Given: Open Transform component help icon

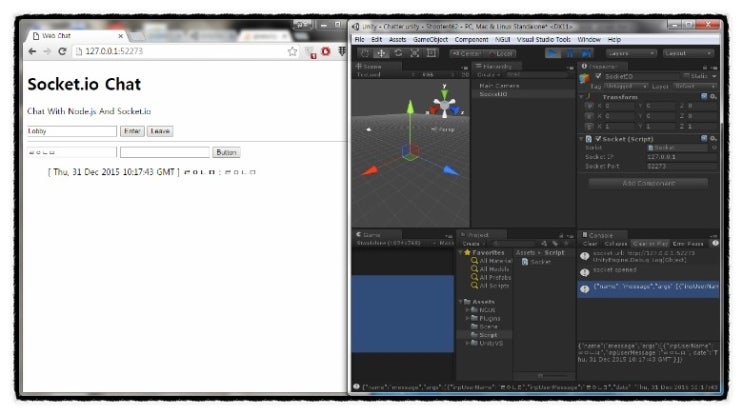Looking at the screenshot, I should point(704,97).
